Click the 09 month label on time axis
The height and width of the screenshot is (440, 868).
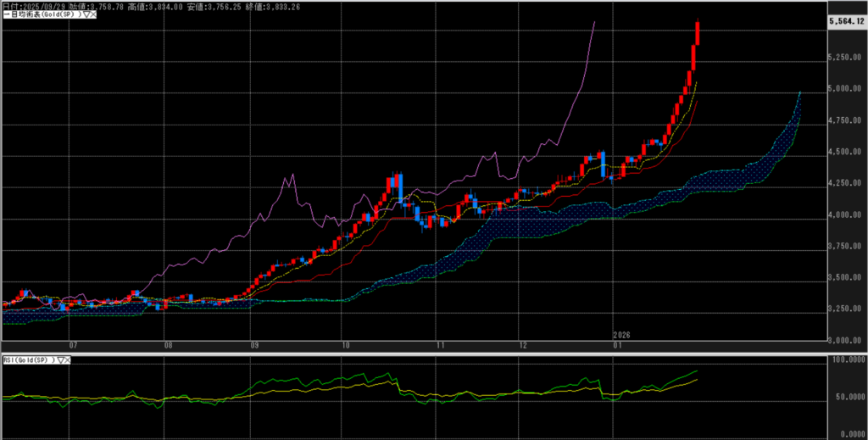tap(255, 345)
